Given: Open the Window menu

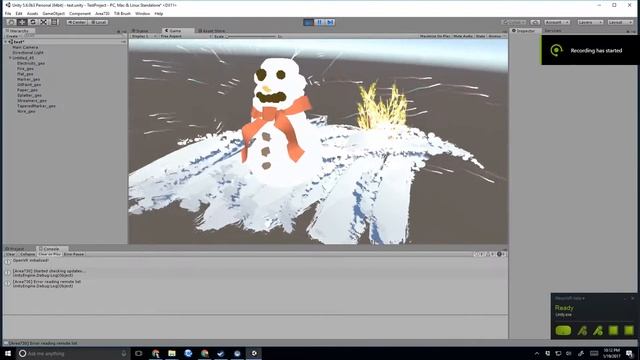Looking at the screenshot, I should click(x=142, y=13).
